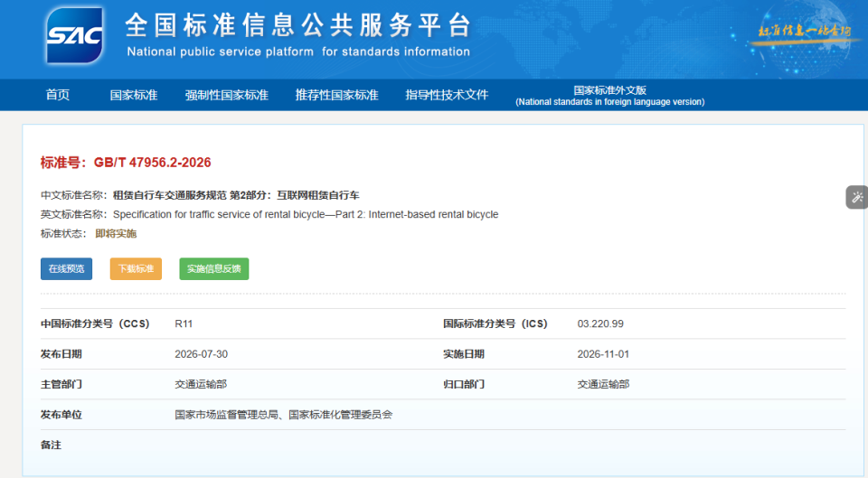Click the 发布单位 label
The width and height of the screenshot is (868, 478).
(61, 415)
